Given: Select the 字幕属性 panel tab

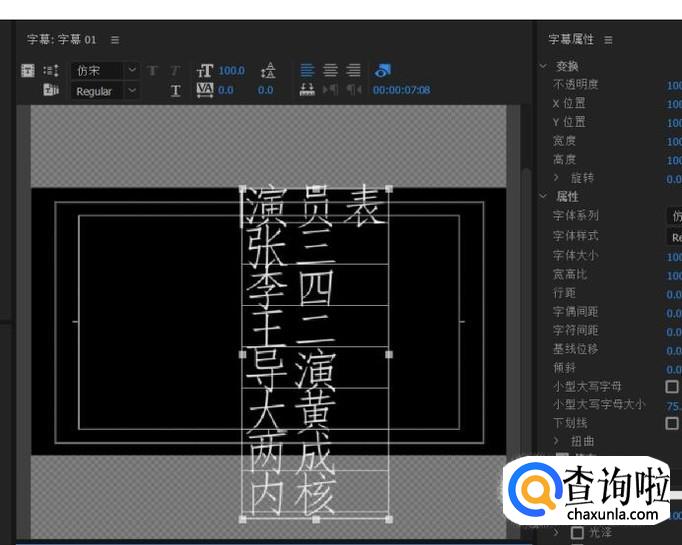Looking at the screenshot, I should pyautogui.click(x=571, y=40).
